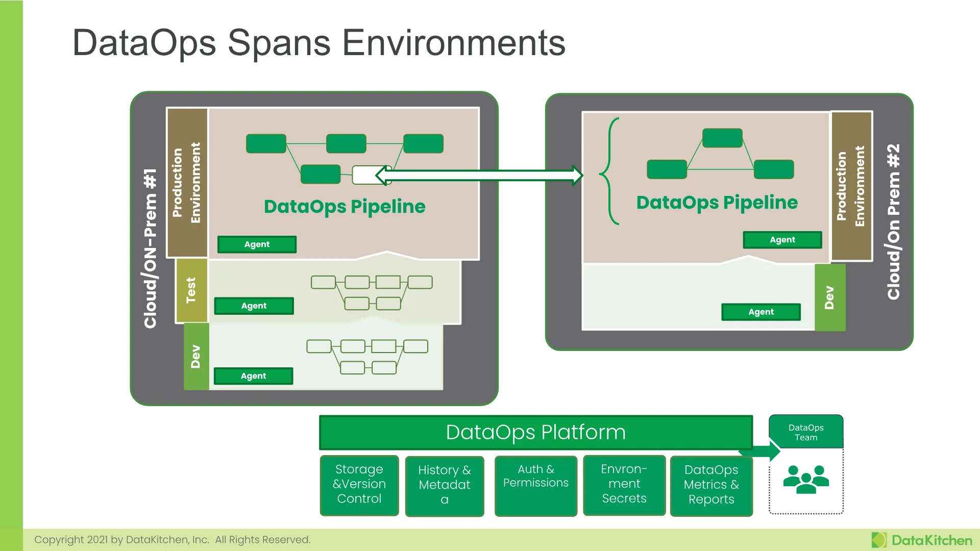
Task: Click the Cloud/On Prem #2 vertical title
Action: coord(893,221)
